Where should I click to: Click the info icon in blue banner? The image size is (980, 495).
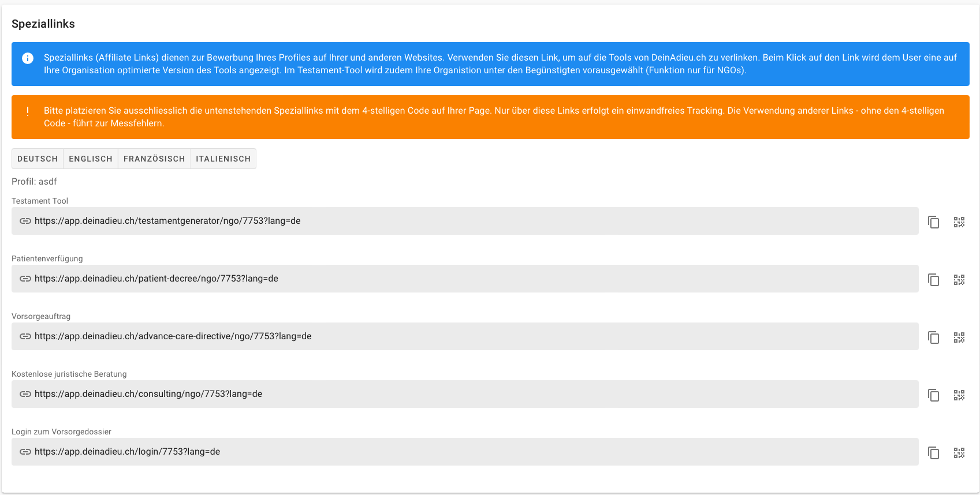(28, 58)
